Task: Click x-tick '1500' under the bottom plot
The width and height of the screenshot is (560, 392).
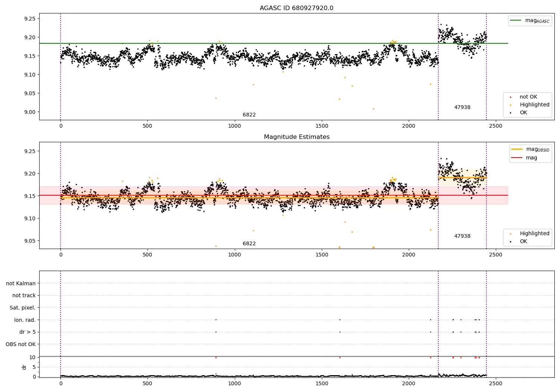Action: (x=322, y=383)
